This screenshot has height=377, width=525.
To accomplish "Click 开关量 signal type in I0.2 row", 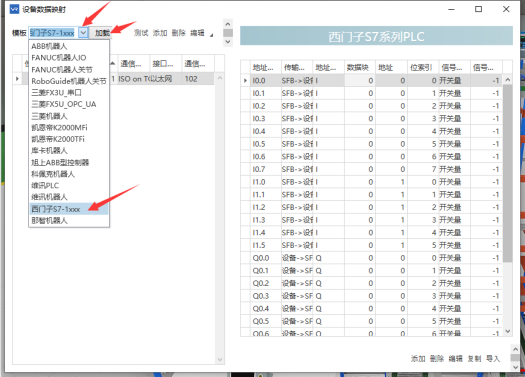I will (x=454, y=106).
